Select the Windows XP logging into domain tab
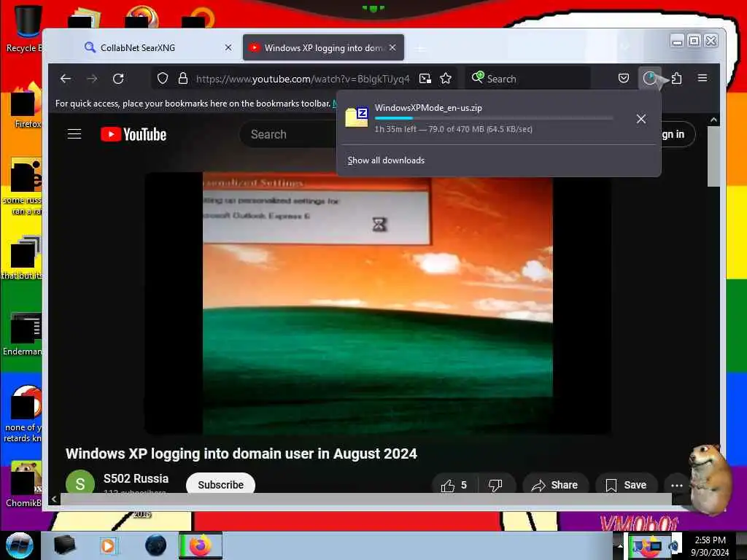This screenshot has height=560, width=747. point(323,47)
